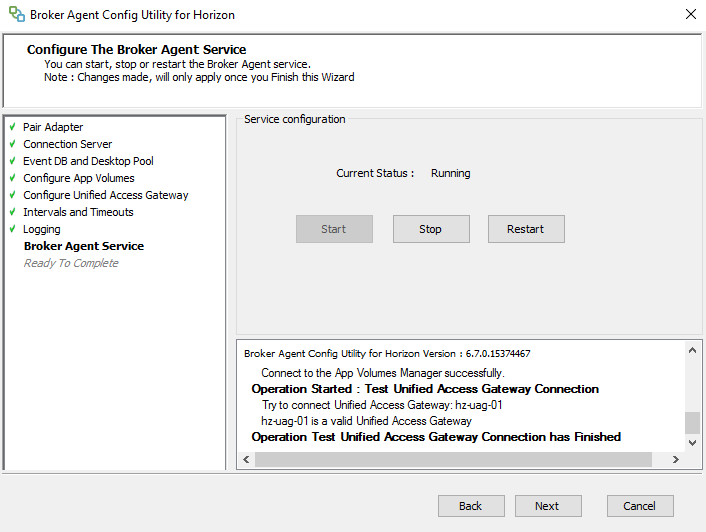The height and width of the screenshot is (532, 706).
Task: Select the Broker Agent Service step
Action: tap(84, 246)
